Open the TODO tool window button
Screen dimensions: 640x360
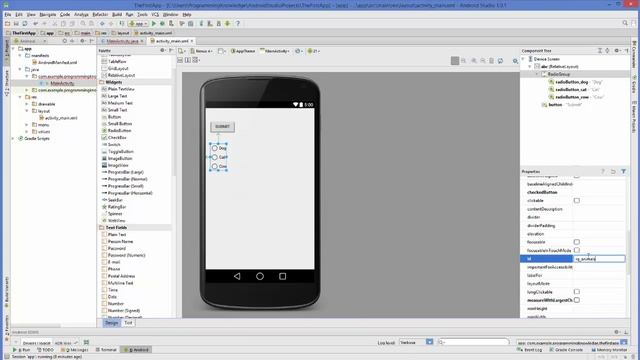45,350
